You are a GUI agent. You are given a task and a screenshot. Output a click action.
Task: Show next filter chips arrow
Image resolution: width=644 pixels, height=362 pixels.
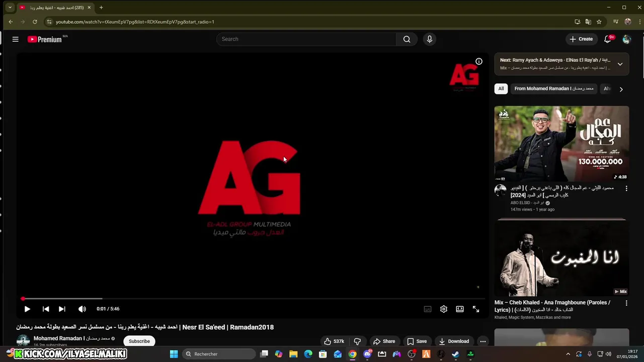[621, 89]
